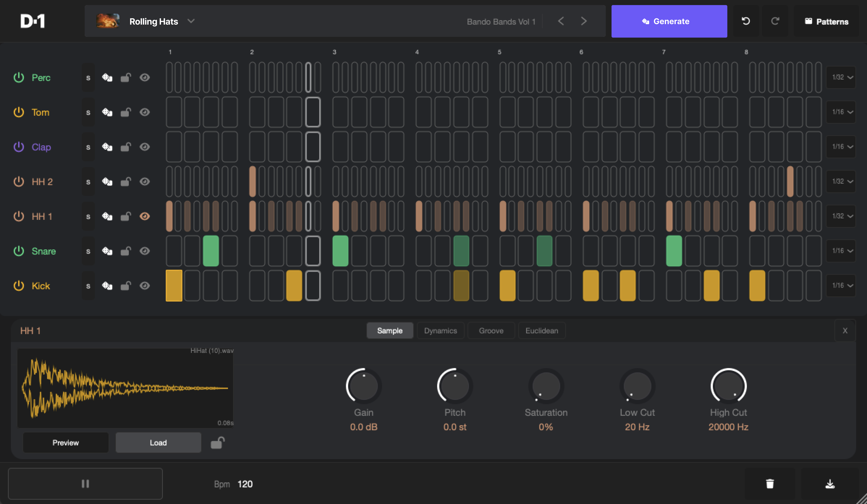Randomize the Perc track with dice icon

pyautogui.click(x=107, y=77)
